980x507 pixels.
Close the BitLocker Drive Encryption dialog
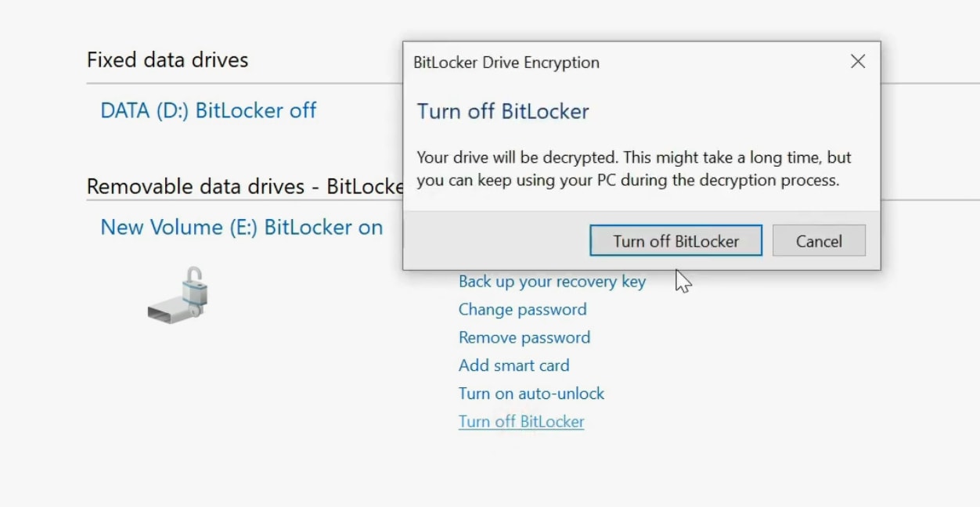[x=857, y=61]
